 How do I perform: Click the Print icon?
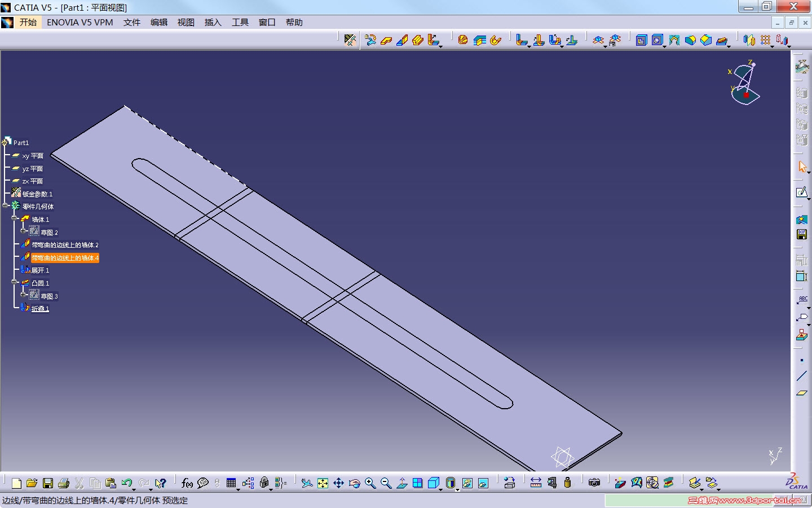click(x=64, y=483)
